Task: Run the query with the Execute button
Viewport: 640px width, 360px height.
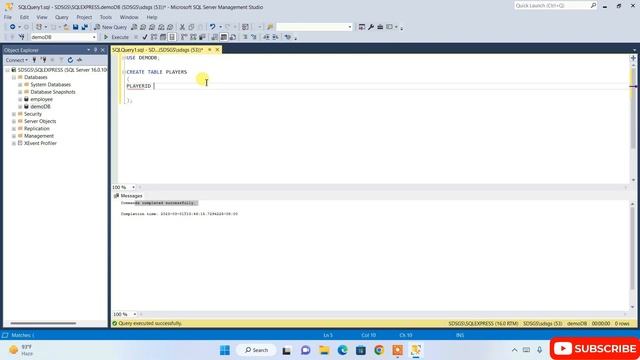Action: tap(116, 37)
